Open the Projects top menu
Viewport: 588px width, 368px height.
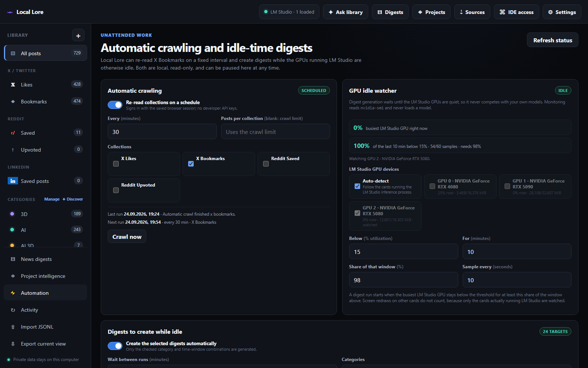coord(431,12)
